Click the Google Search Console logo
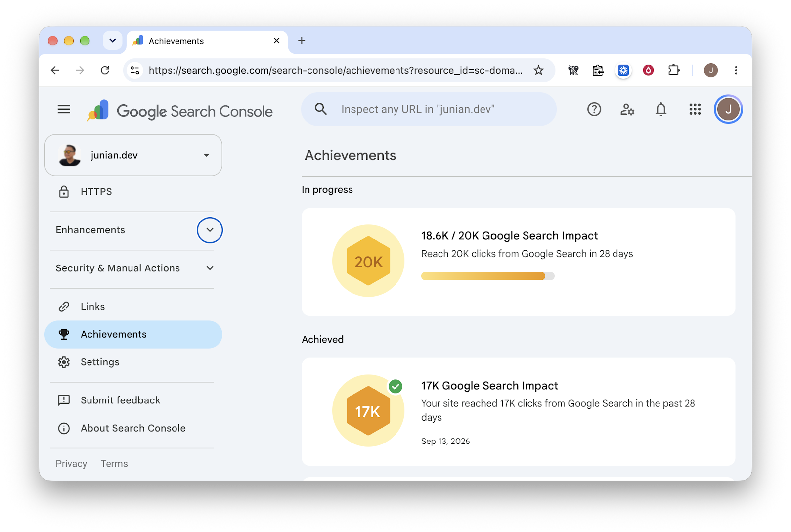 (x=179, y=110)
